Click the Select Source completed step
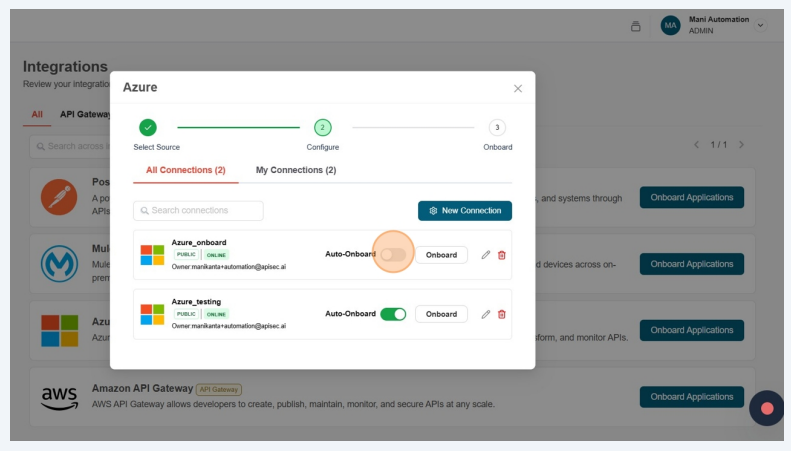Screen dimensions: 791x451 (148, 127)
